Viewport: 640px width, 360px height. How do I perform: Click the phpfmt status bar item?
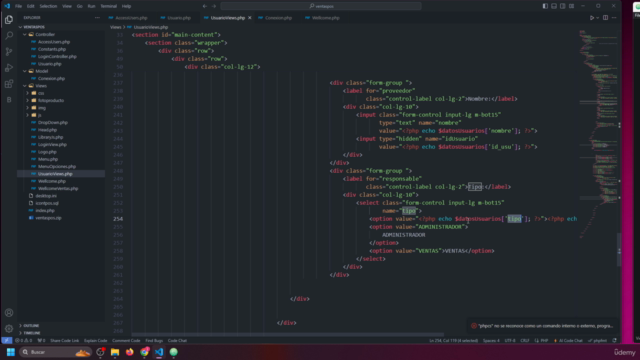pos(598,340)
